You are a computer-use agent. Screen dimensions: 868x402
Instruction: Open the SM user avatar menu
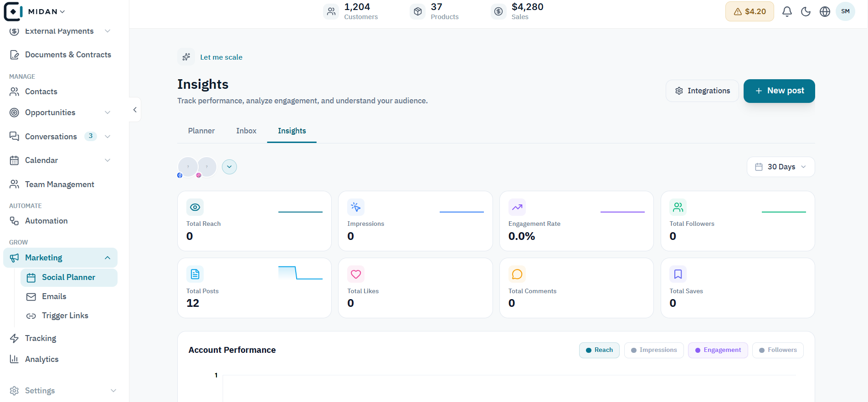click(845, 11)
